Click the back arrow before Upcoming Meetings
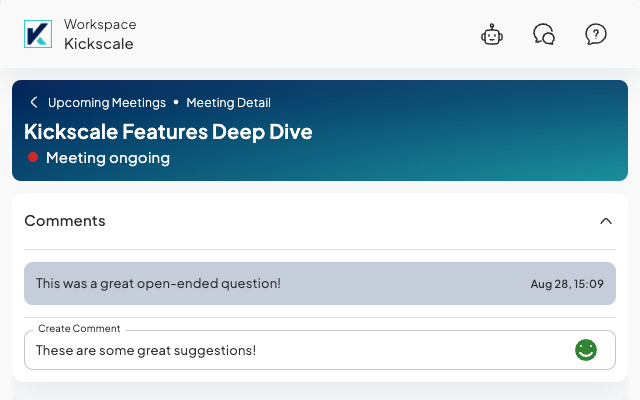This screenshot has width=640, height=400. pos(34,102)
